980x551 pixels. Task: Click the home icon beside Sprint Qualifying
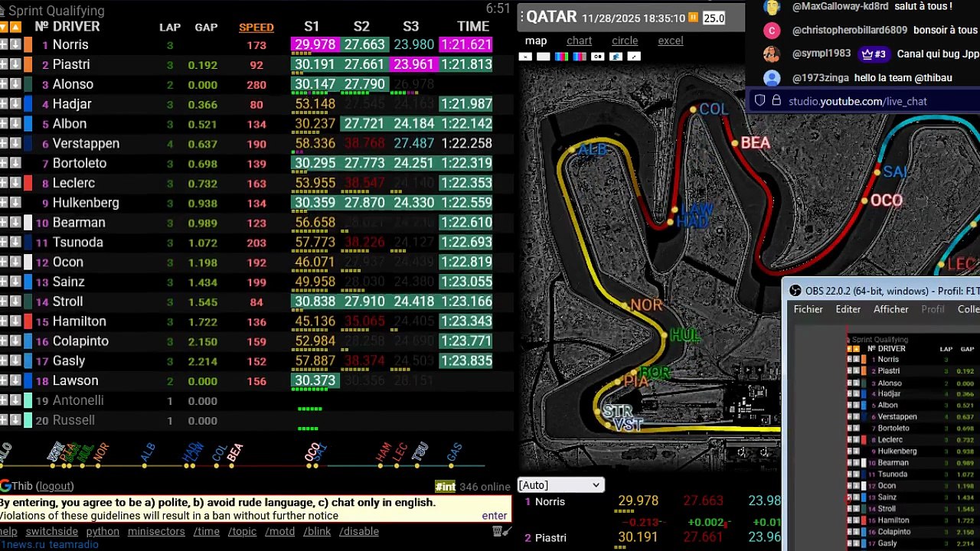click(2, 11)
